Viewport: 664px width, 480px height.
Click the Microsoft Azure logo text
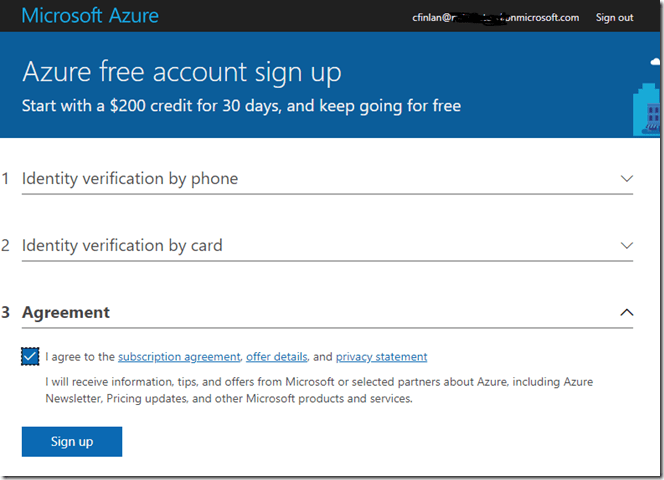pos(90,16)
